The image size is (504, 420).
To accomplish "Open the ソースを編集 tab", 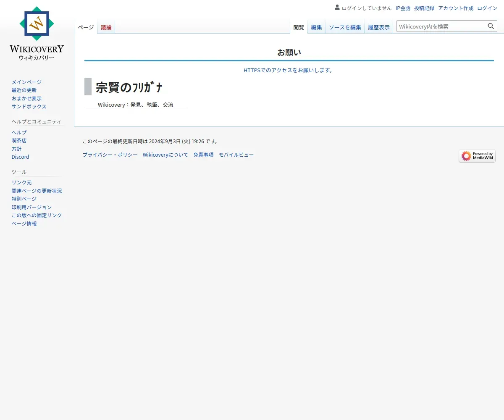I will coord(345,27).
